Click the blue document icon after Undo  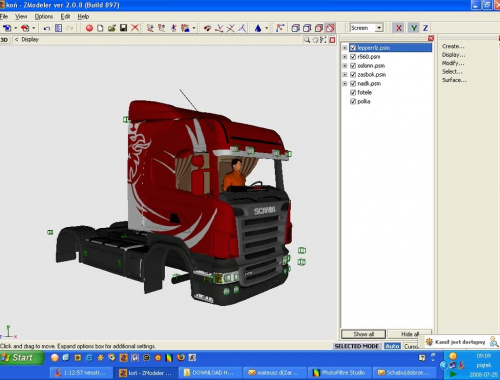[x=58, y=28]
